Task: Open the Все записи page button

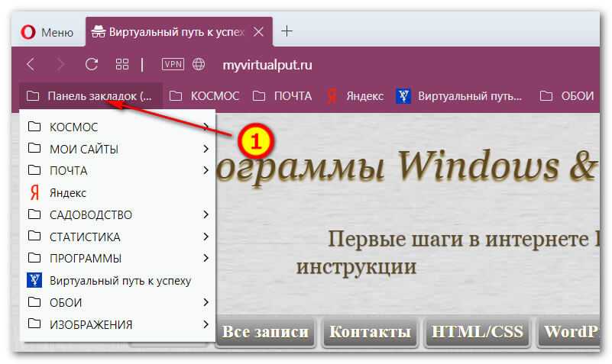Action: click(x=265, y=332)
